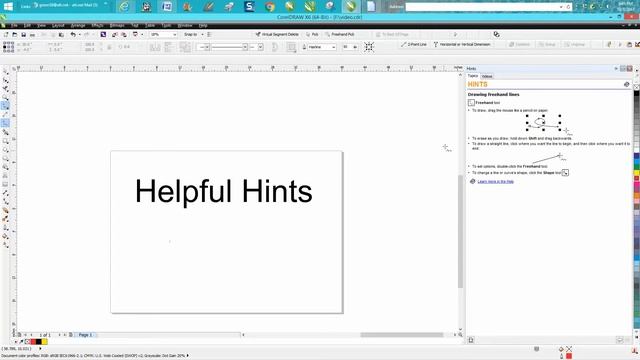Click the application launcher icon
The image size is (640, 360).
coord(135,35)
